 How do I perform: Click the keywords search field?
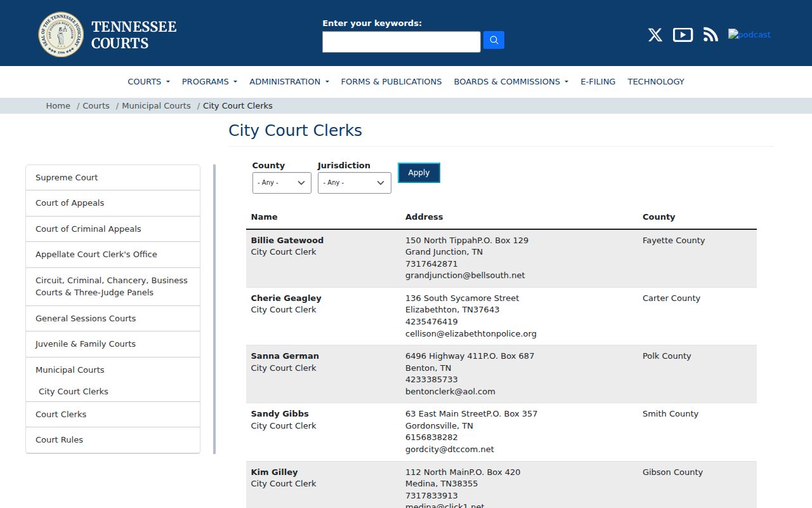point(401,42)
